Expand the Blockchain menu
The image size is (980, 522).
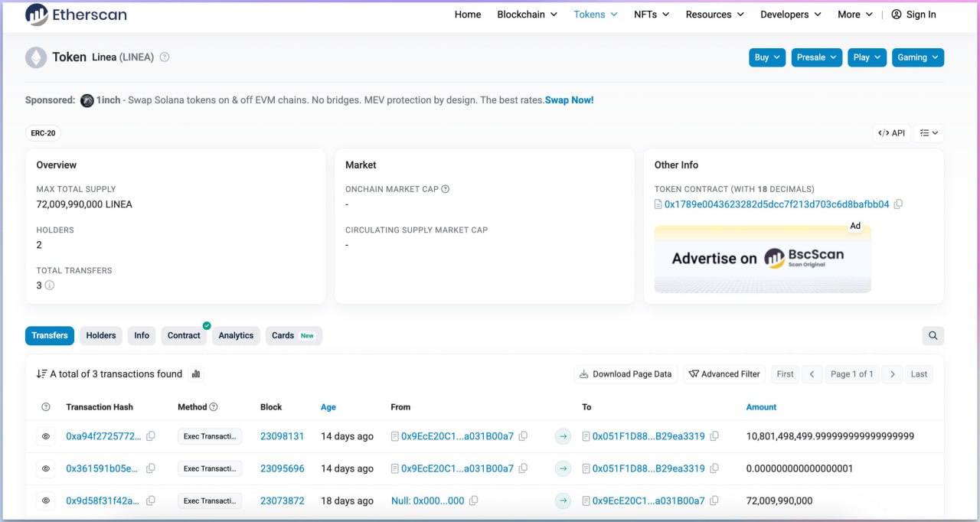point(527,15)
